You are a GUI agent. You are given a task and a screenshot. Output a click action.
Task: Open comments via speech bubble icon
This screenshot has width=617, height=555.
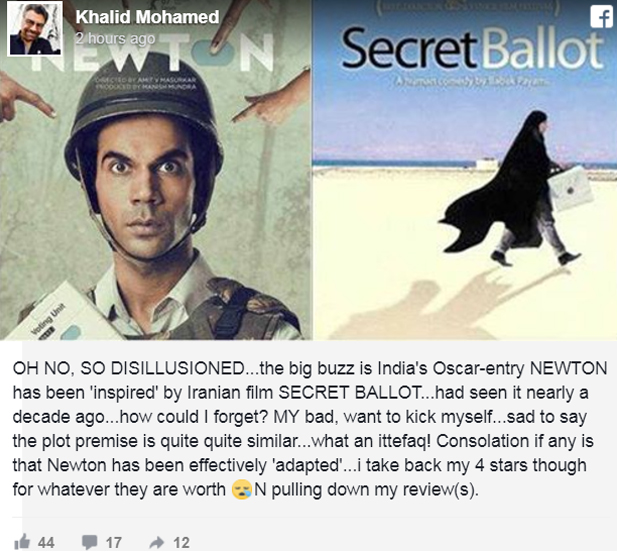(x=89, y=542)
